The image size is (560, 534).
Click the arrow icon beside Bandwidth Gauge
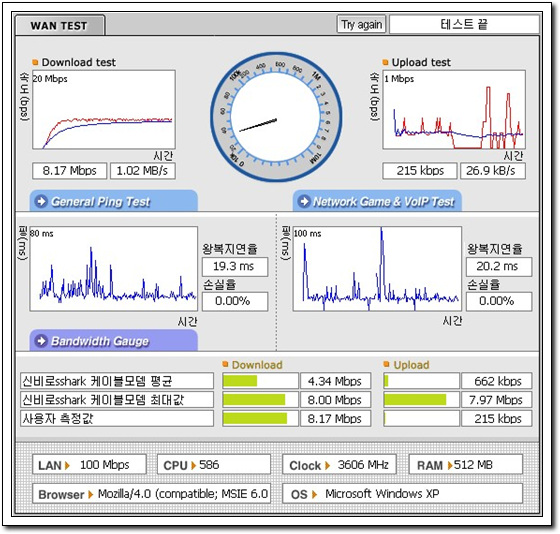[41, 341]
